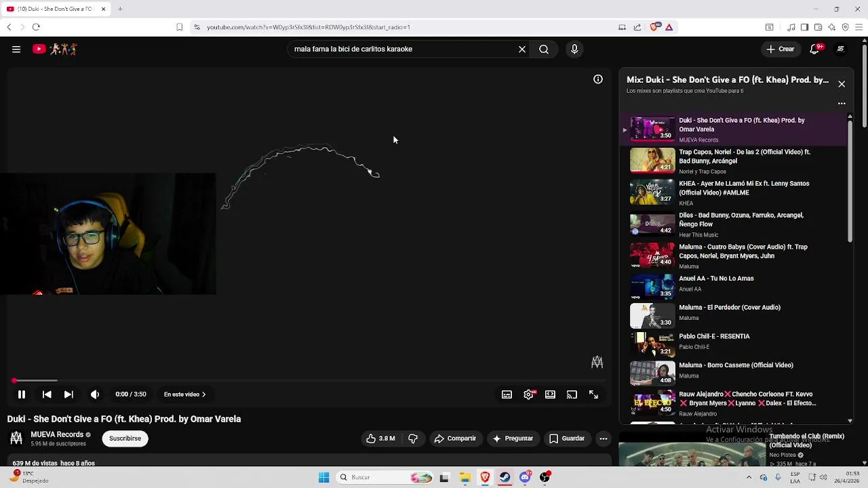Image resolution: width=868 pixels, height=488 pixels.
Task: Cast video to a TV device
Action: click(x=572, y=394)
